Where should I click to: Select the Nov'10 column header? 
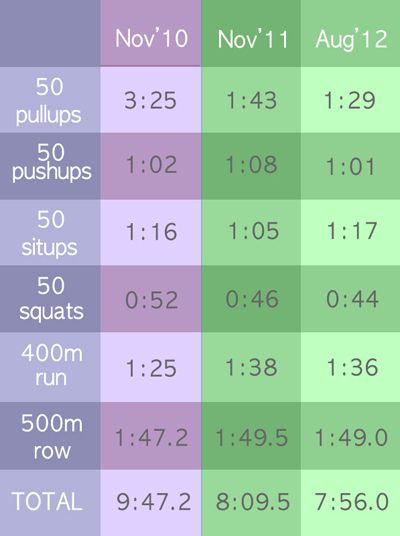tap(151, 33)
